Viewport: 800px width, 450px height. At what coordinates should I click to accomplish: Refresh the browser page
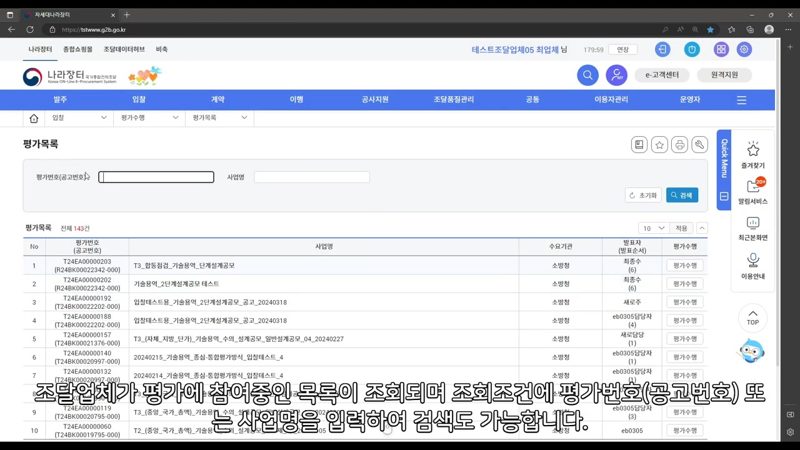coord(30,30)
